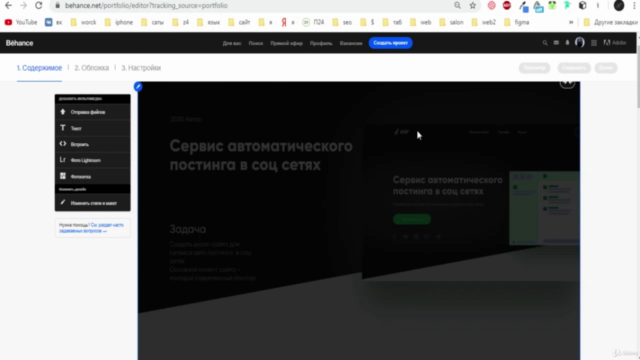The image size is (640, 360).
Task: Choose the Lightroom photo (Фото Lightroom) option
Action: point(93,160)
